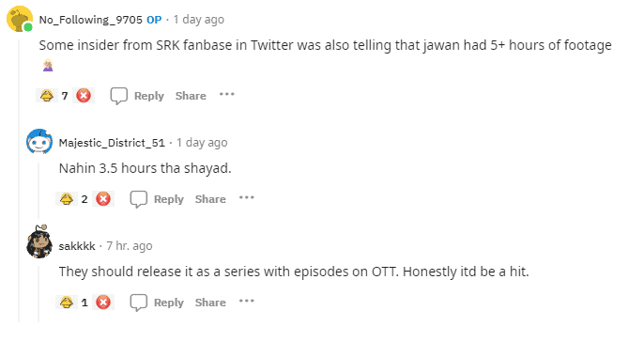Image resolution: width=644 pixels, height=342 pixels.
Task: Share No_Following_9705's comment
Action: point(191,96)
